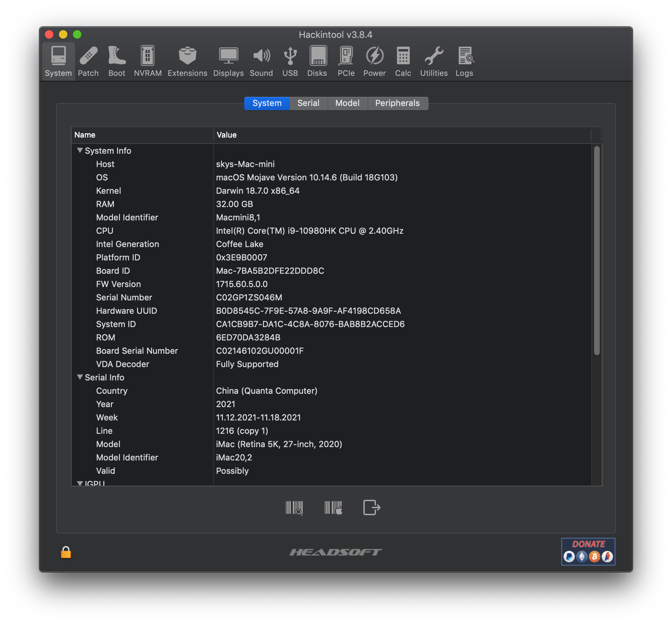The height and width of the screenshot is (624, 672).
Task: Click the Coffee Lake value
Action: pyautogui.click(x=240, y=244)
